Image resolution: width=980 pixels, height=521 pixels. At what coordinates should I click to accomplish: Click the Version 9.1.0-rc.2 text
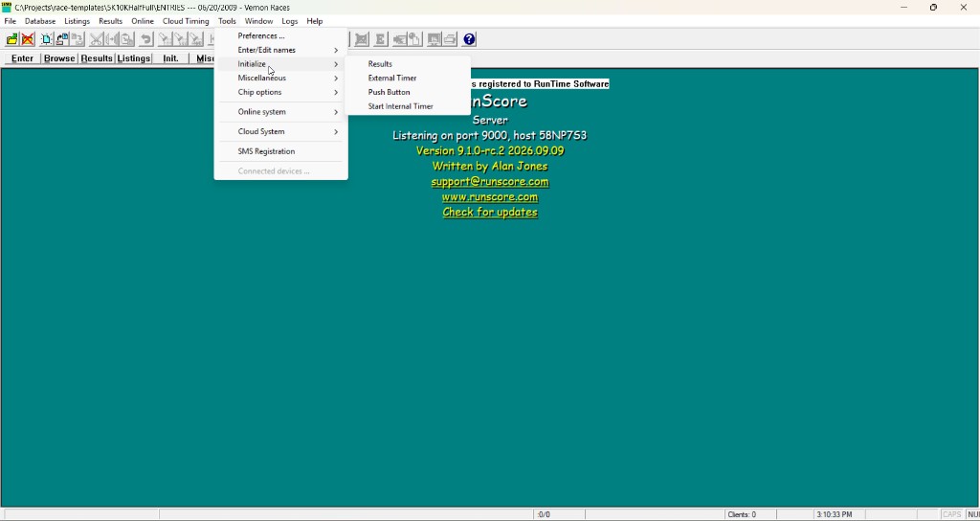490,150
